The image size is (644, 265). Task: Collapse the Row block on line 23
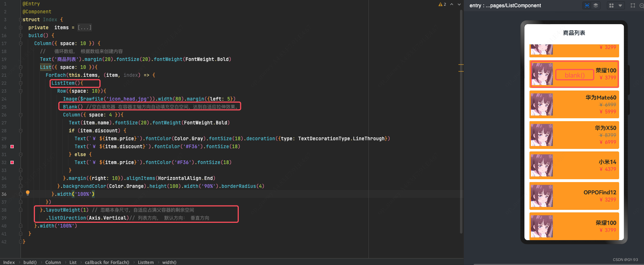click(21, 91)
